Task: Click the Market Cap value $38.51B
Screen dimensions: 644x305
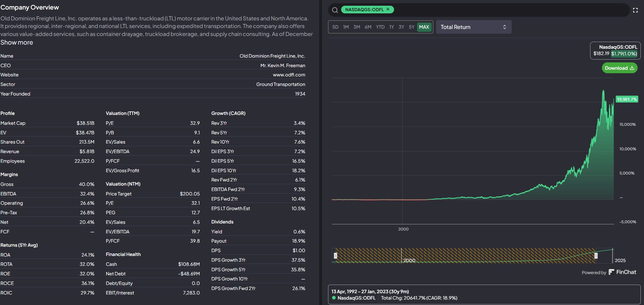Action: click(x=85, y=123)
